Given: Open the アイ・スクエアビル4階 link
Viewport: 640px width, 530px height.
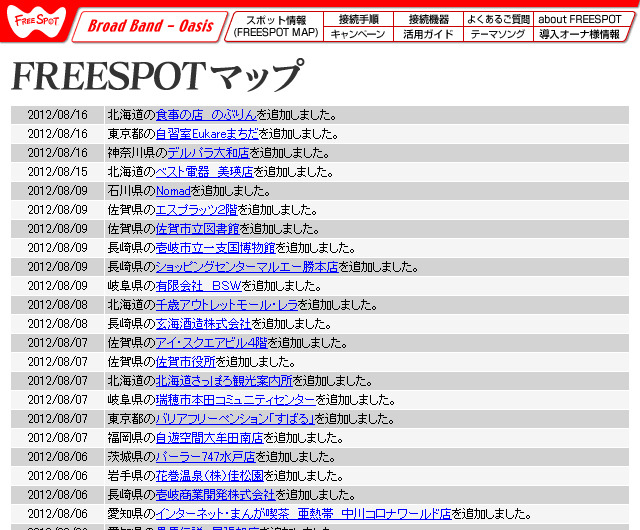Looking at the screenshot, I should (x=211, y=343).
